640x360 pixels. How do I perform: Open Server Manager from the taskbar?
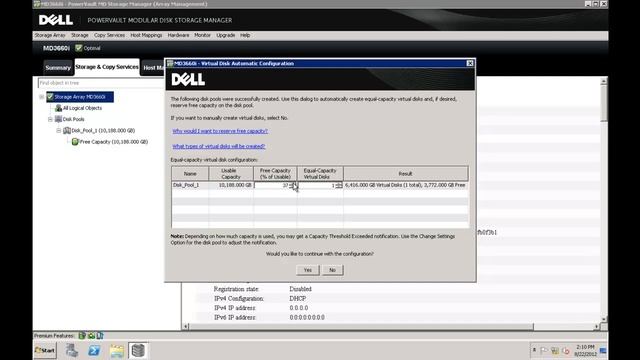click(x=72, y=350)
